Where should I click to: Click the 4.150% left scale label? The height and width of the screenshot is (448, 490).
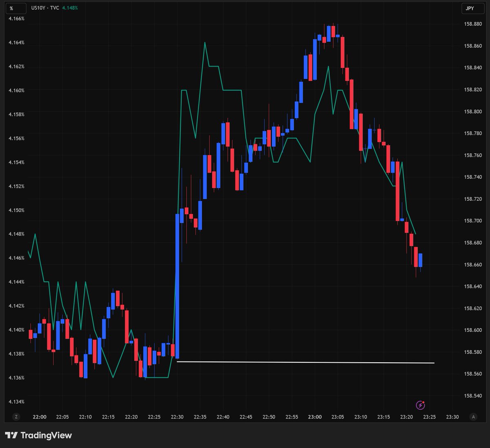16,211
